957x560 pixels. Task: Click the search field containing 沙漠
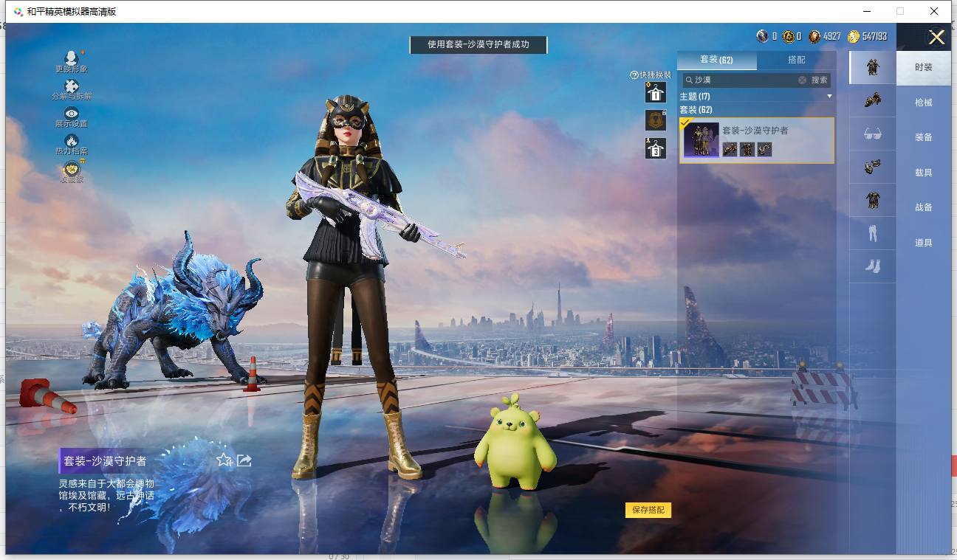[744, 80]
